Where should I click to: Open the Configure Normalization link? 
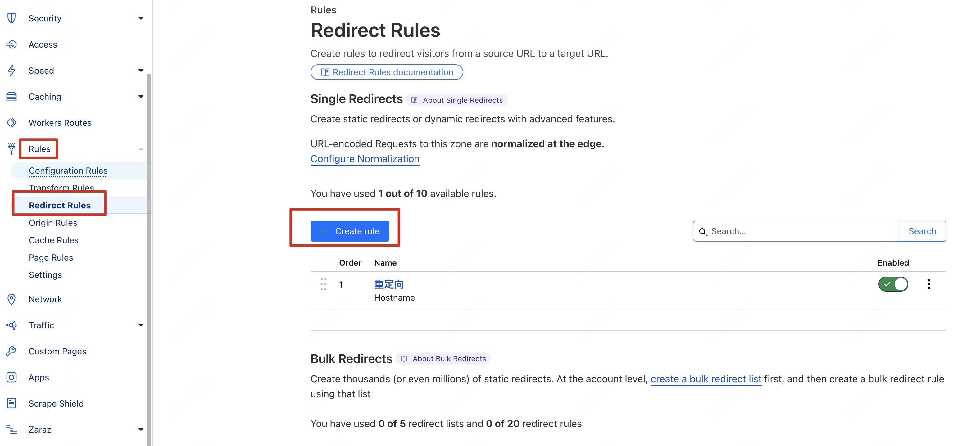coord(365,159)
